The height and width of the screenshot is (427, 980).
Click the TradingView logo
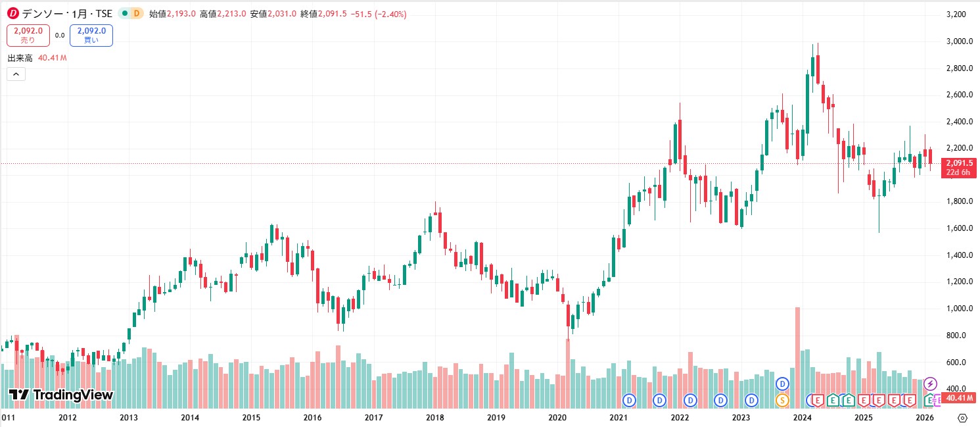coord(59,395)
